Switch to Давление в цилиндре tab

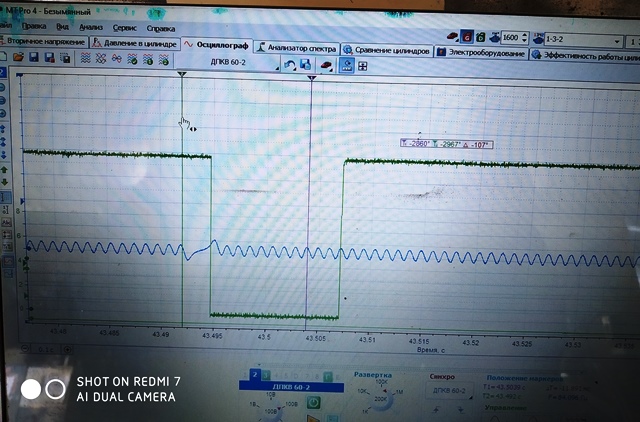(x=135, y=43)
